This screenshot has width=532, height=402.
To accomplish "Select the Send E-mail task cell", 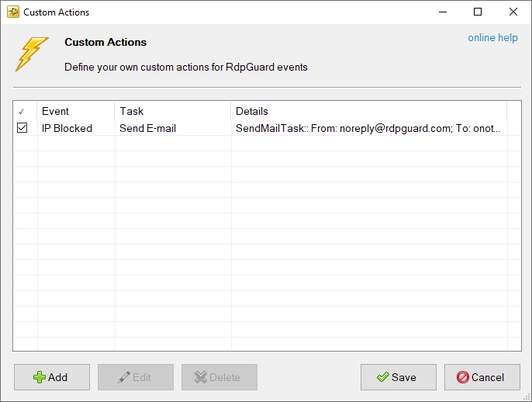I will (x=173, y=128).
